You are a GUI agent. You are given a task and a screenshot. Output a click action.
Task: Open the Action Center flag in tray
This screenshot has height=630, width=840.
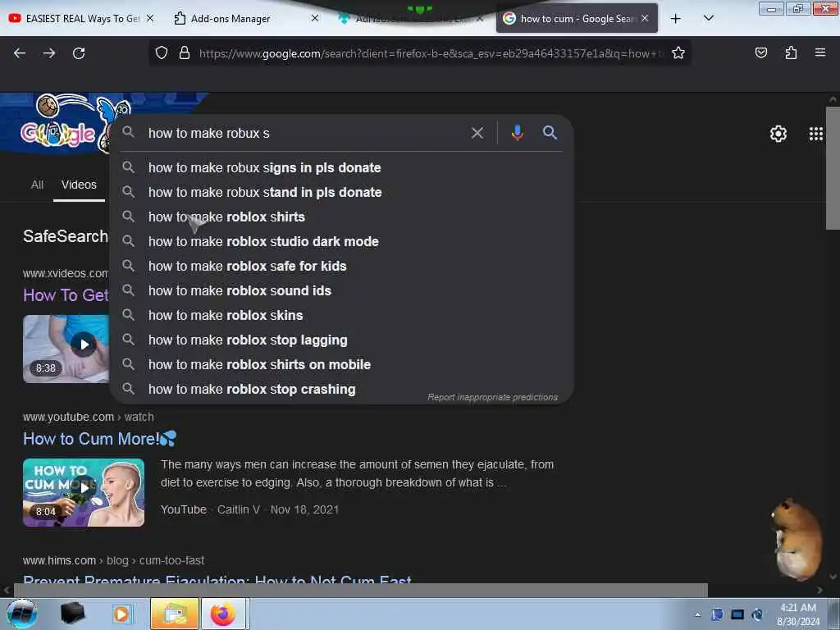tap(716, 614)
